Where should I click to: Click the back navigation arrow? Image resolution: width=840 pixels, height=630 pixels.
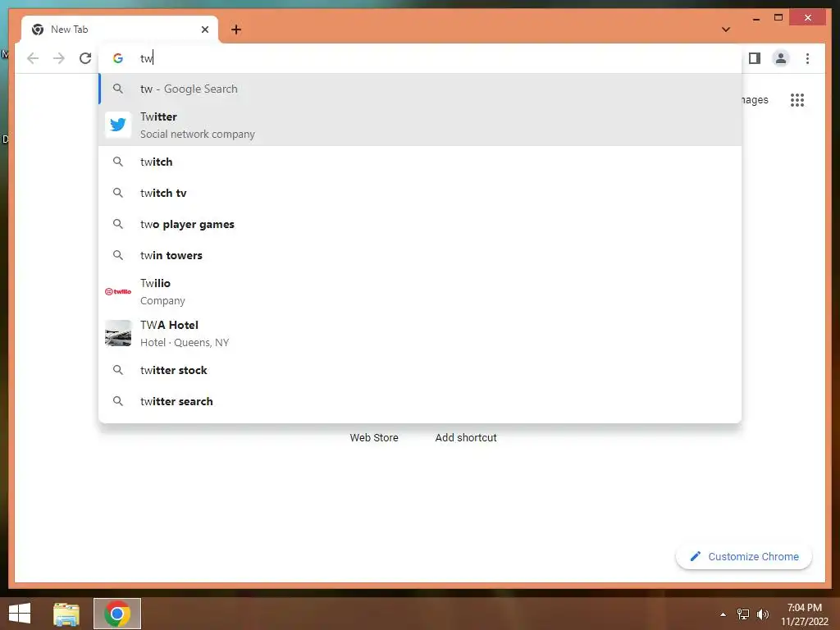pyautogui.click(x=33, y=58)
